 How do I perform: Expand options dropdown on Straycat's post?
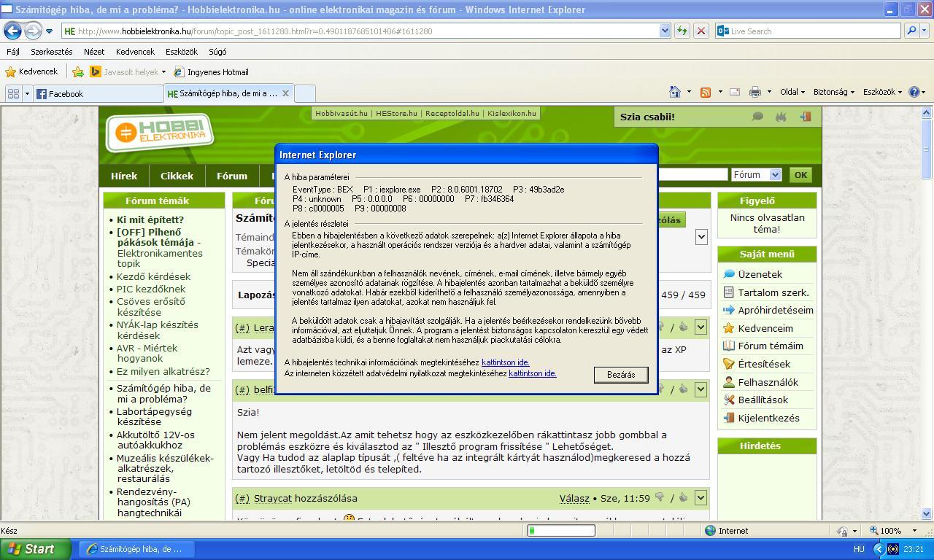[700, 498]
